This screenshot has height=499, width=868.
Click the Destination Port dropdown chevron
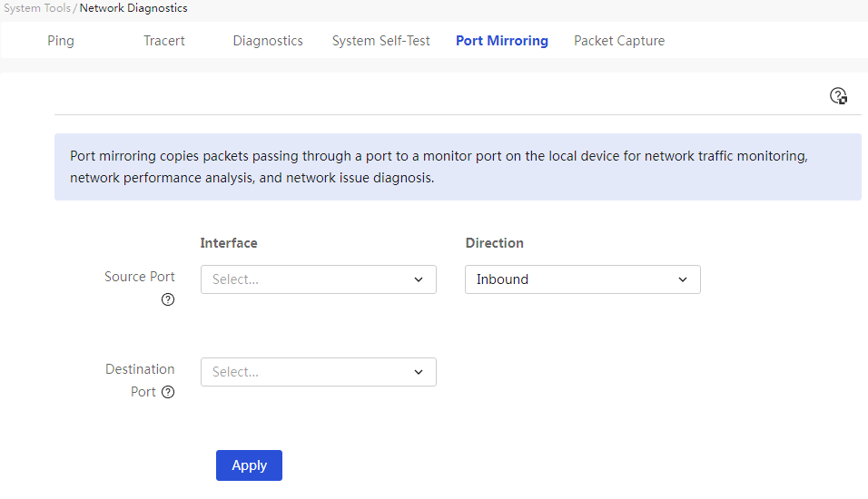point(419,372)
